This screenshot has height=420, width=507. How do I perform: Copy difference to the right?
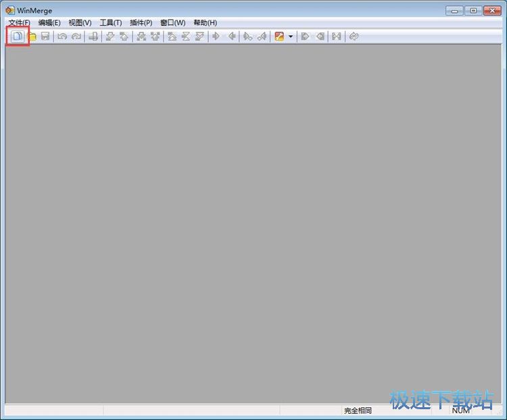[x=216, y=36]
